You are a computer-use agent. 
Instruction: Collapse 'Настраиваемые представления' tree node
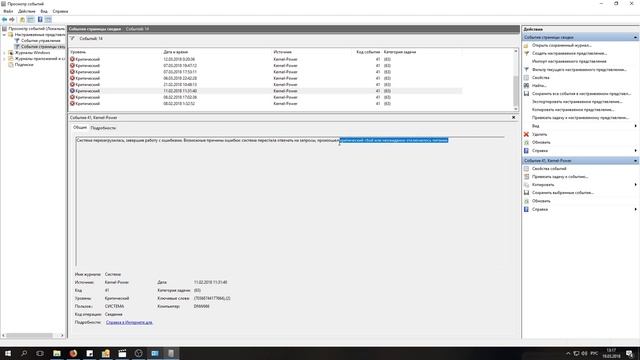[4, 35]
